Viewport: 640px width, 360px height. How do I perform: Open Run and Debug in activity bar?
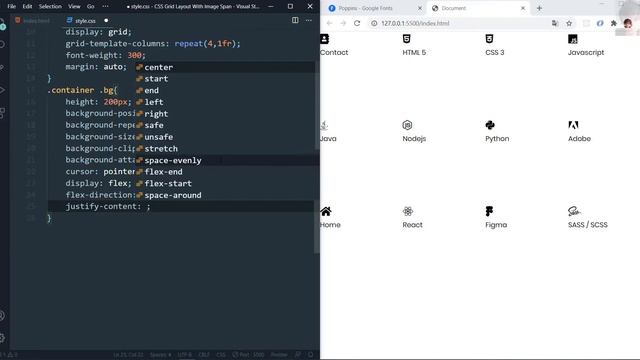pos(3,90)
